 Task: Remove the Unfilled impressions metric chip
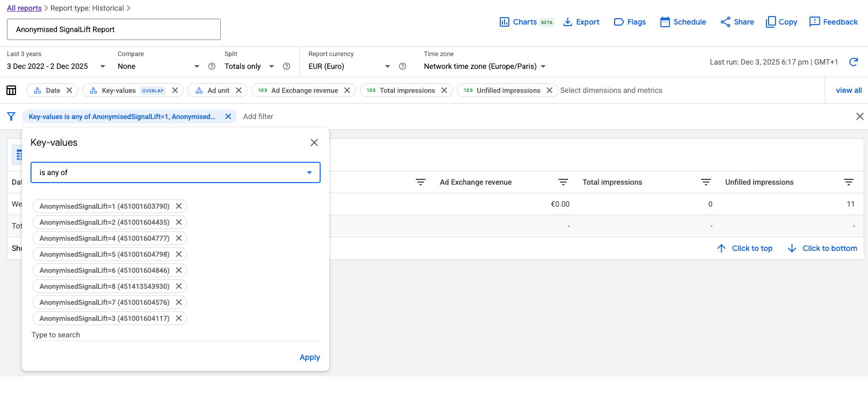549,90
